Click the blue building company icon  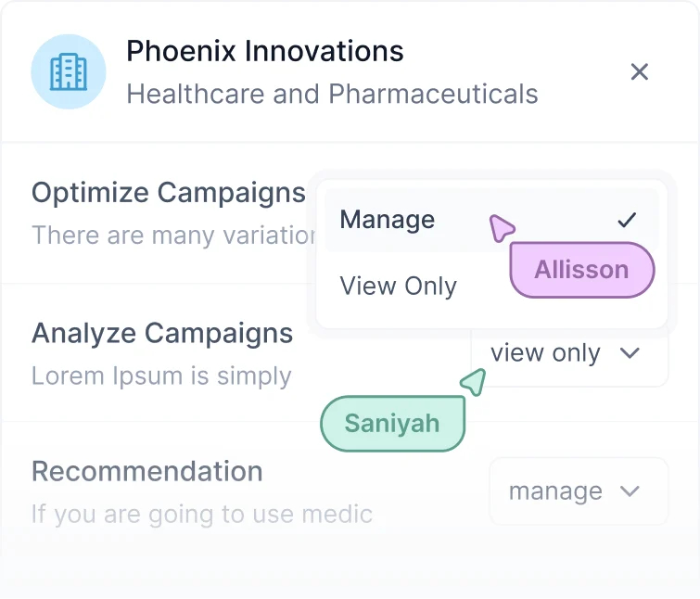69,72
